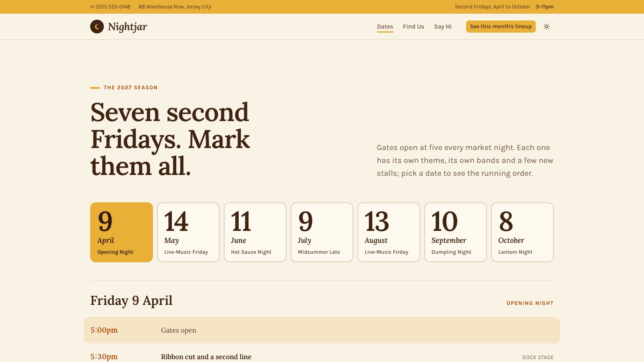Choose the 10 September Dumpling Night card
The width and height of the screenshot is (644, 362).
click(x=456, y=232)
